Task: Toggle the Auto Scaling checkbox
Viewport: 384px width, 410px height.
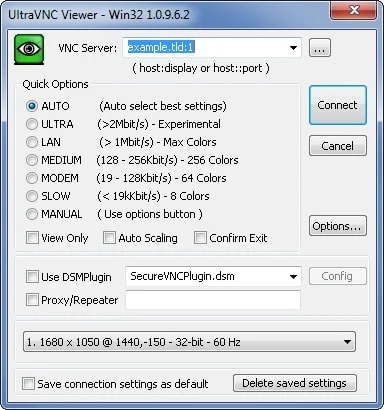Action: pos(109,238)
